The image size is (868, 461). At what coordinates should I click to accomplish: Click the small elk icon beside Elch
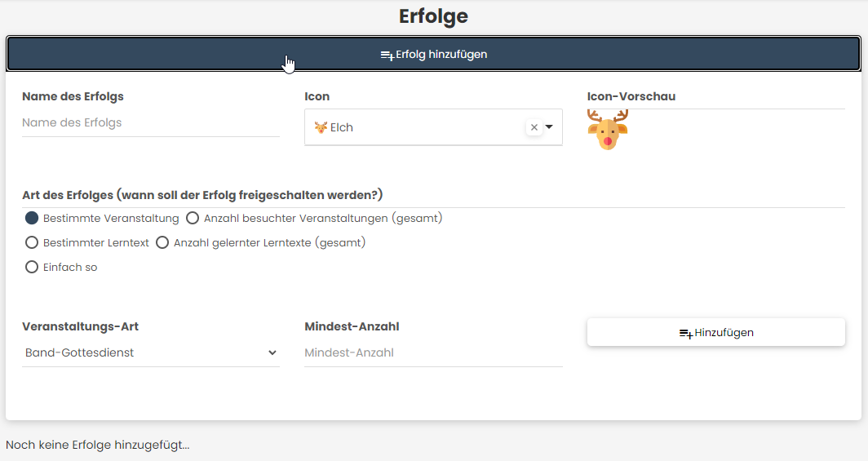pos(321,127)
